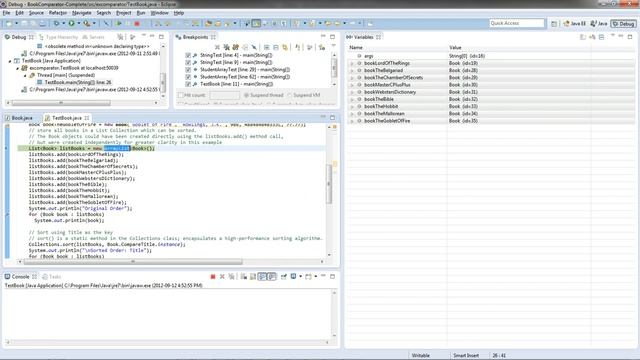Click the New file icon in toolbar
This screenshot has width=640, height=360.
pos(9,24)
